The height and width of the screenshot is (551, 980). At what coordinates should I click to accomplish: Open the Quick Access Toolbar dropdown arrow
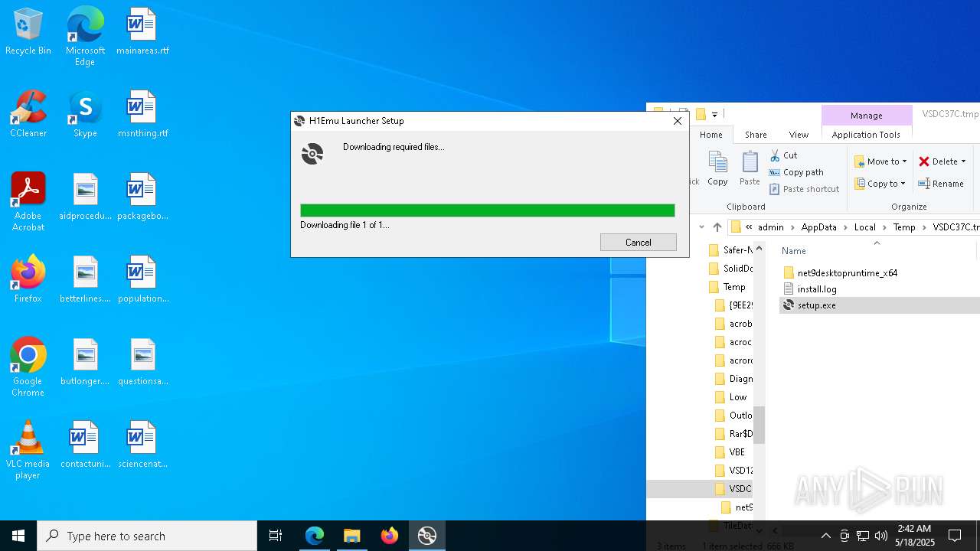714,115
